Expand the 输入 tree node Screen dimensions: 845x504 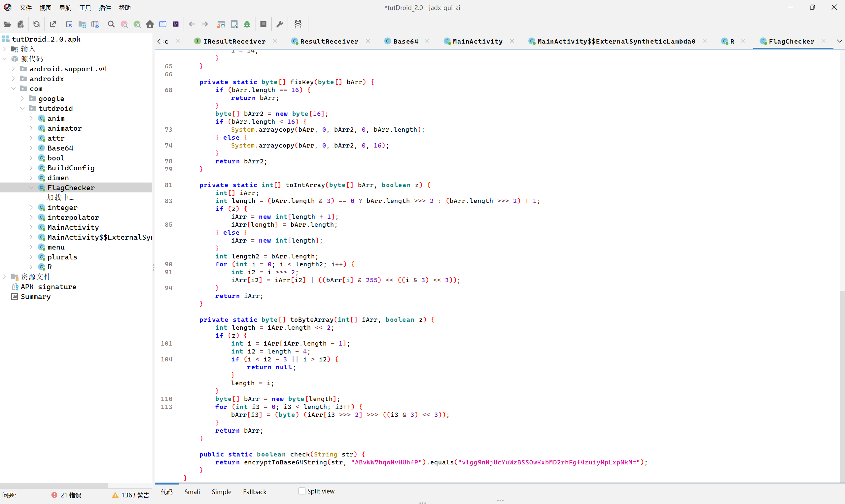pos(4,49)
